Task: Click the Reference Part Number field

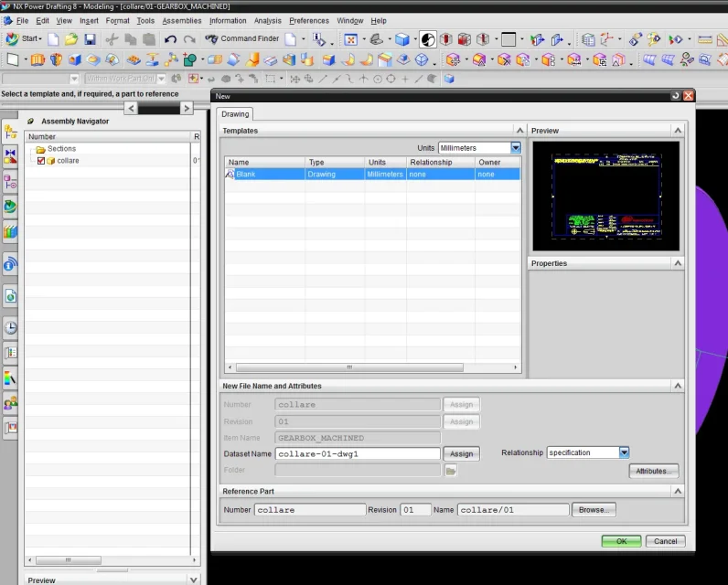Action: (x=310, y=510)
